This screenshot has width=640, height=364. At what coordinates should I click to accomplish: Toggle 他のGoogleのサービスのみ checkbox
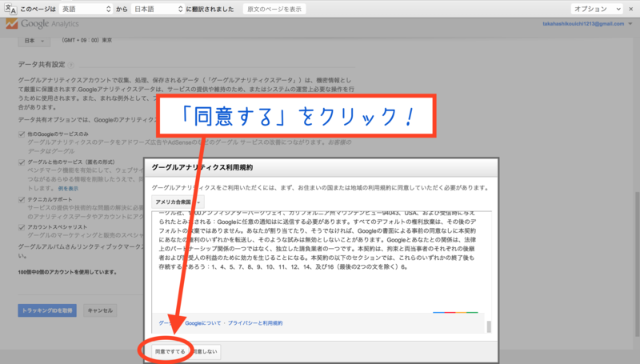pos(22,134)
